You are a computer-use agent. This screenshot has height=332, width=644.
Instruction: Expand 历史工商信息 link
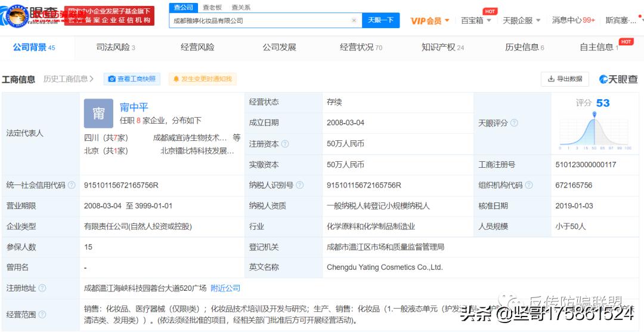(x=69, y=79)
